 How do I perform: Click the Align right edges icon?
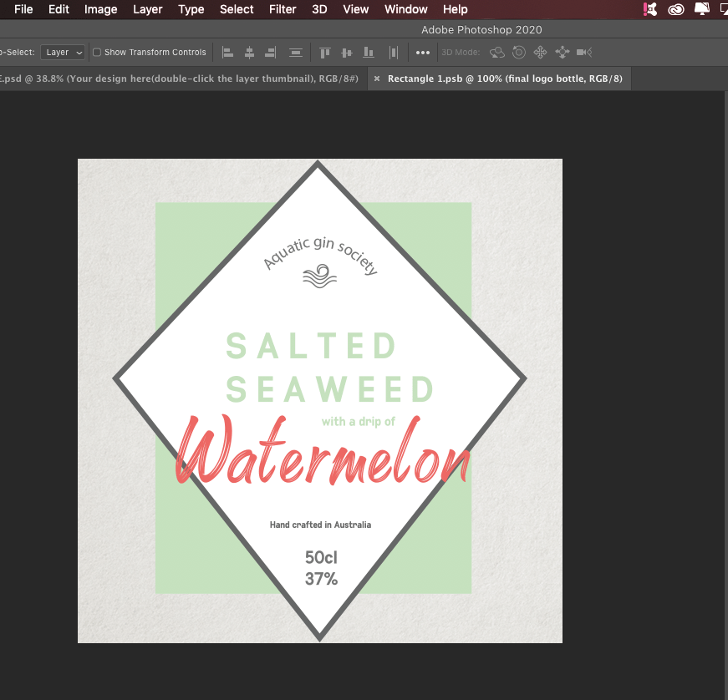coord(270,52)
